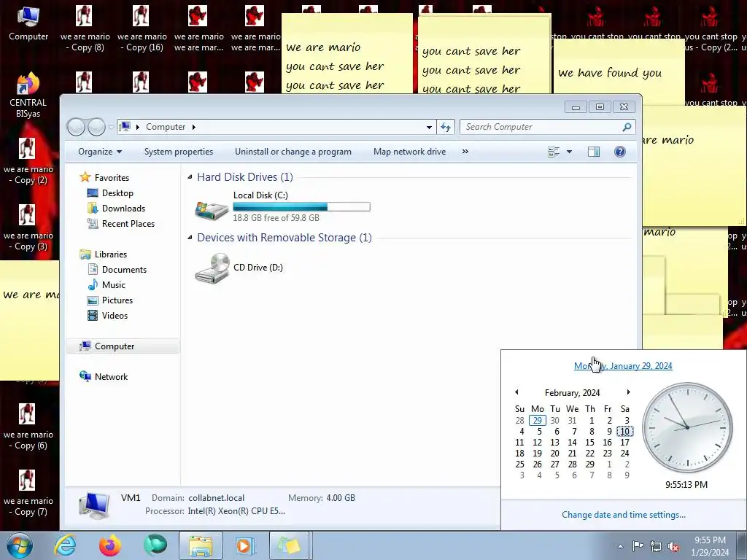Image resolution: width=747 pixels, height=560 pixels.
Task: Select 'we are mario - Copy (16)' desktop icon
Action: (x=142, y=28)
